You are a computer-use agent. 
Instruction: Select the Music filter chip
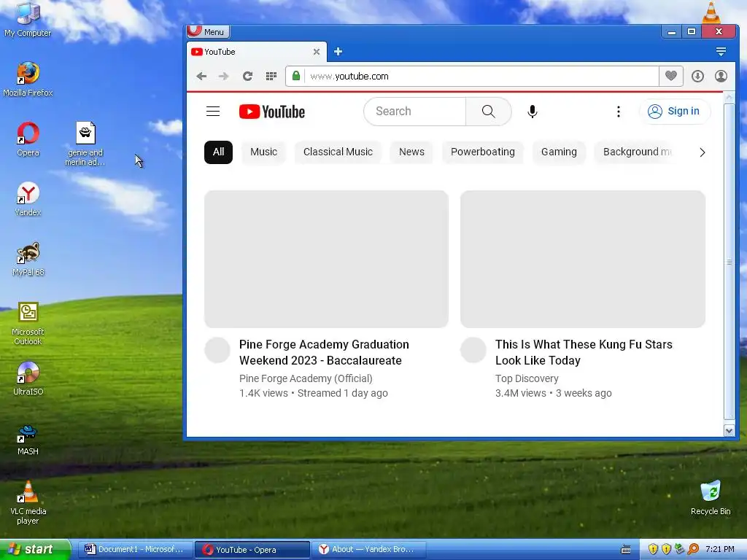click(x=263, y=152)
